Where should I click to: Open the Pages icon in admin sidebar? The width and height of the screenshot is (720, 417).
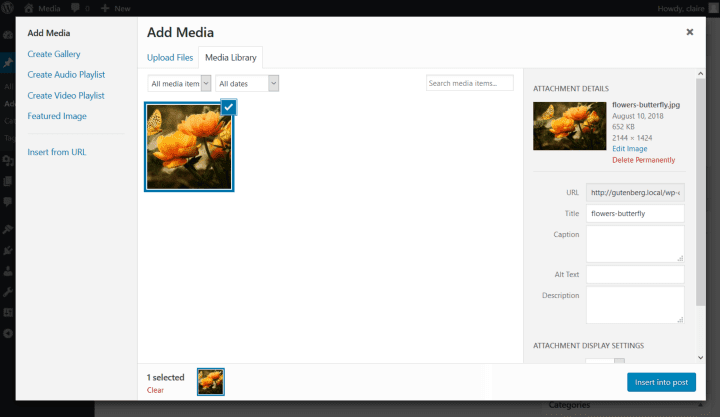pyautogui.click(x=8, y=181)
